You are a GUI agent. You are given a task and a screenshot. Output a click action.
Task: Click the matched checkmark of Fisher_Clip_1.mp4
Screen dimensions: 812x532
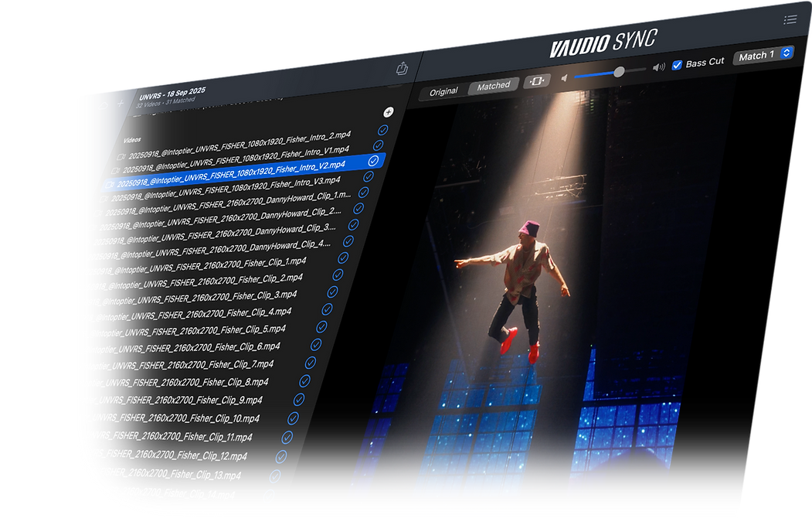[343, 257]
